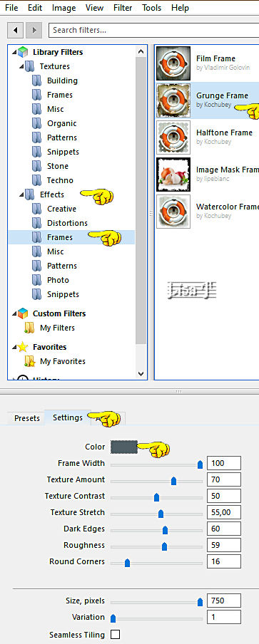
Task: Collapse the Effects tree group
Action: (21, 194)
